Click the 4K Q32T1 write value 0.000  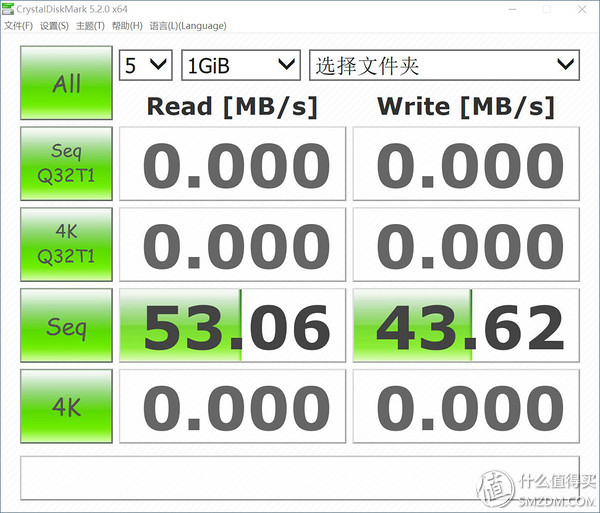coord(466,244)
